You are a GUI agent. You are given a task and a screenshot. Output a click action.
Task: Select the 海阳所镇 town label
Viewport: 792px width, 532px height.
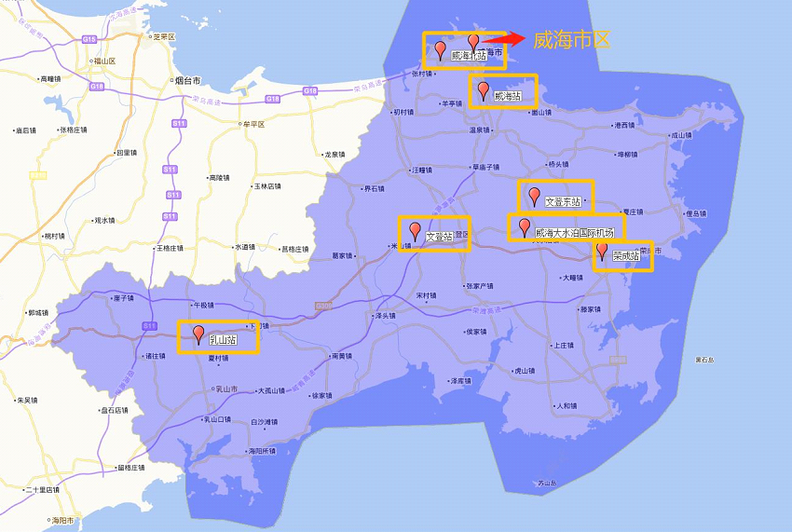(x=262, y=451)
